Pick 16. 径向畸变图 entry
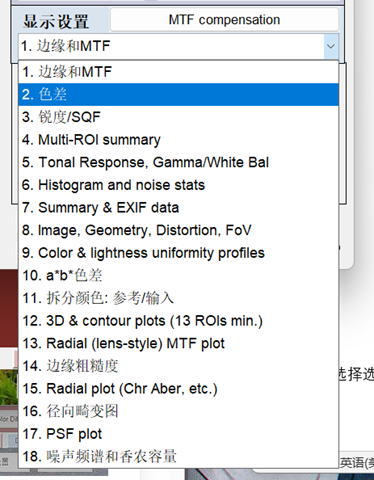 tap(179, 412)
